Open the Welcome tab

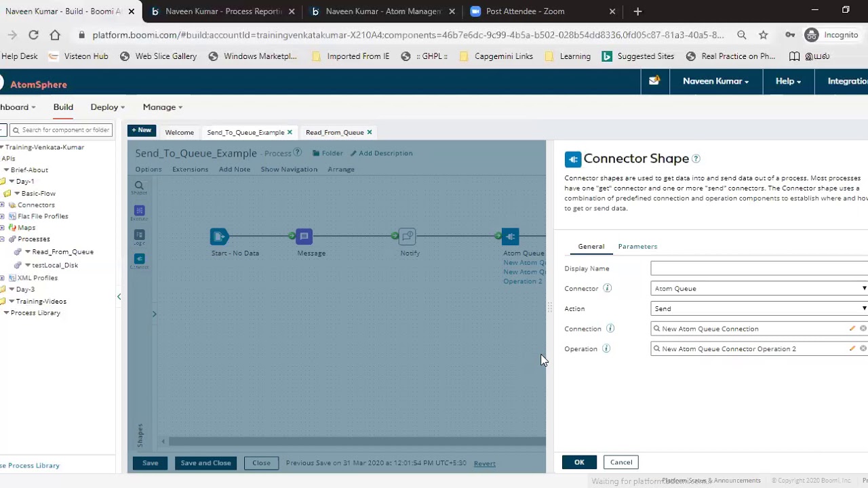(x=180, y=132)
